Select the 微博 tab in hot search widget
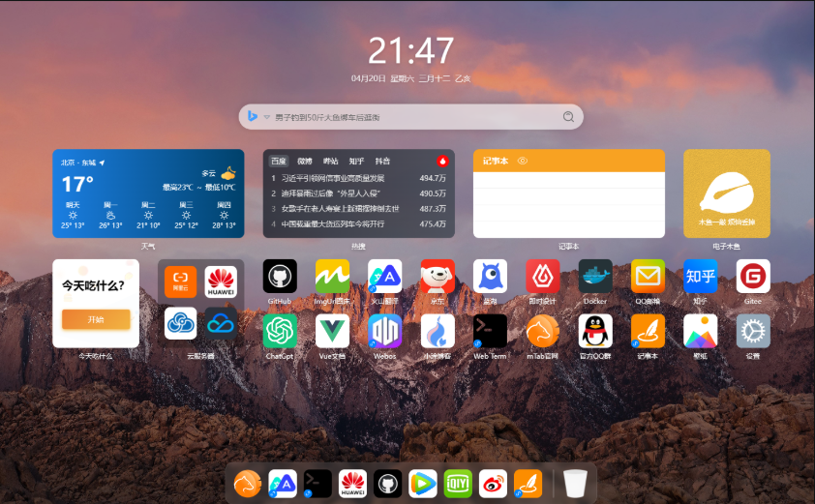 coord(305,162)
